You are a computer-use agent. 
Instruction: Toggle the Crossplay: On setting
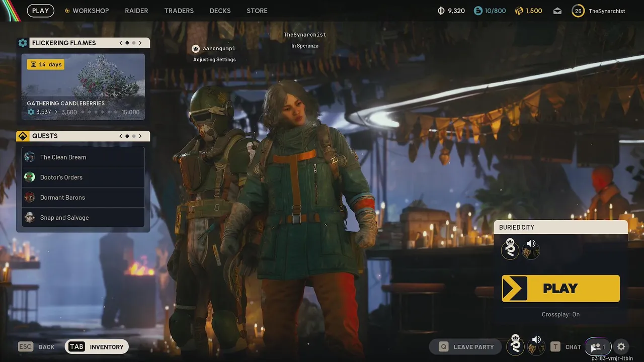pyautogui.click(x=560, y=314)
